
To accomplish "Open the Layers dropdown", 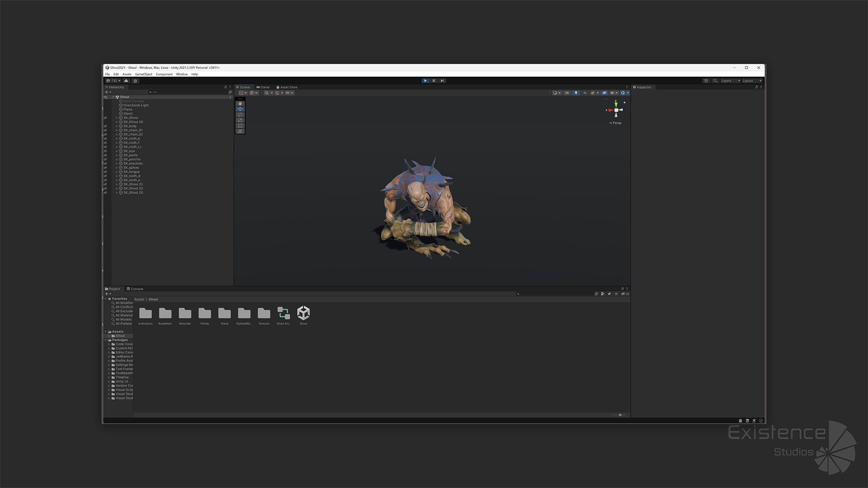I will click(731, 81).
